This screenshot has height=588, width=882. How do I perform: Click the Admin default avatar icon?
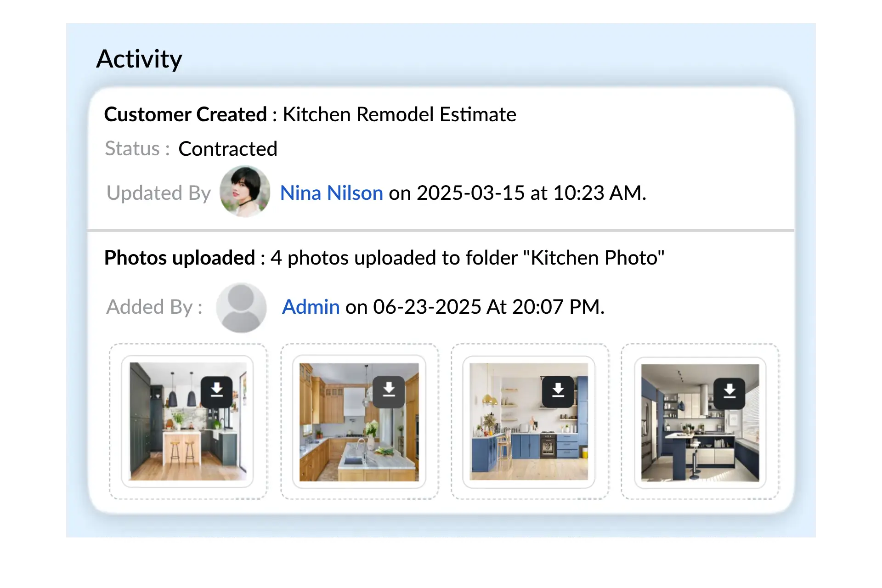(241, 307)
